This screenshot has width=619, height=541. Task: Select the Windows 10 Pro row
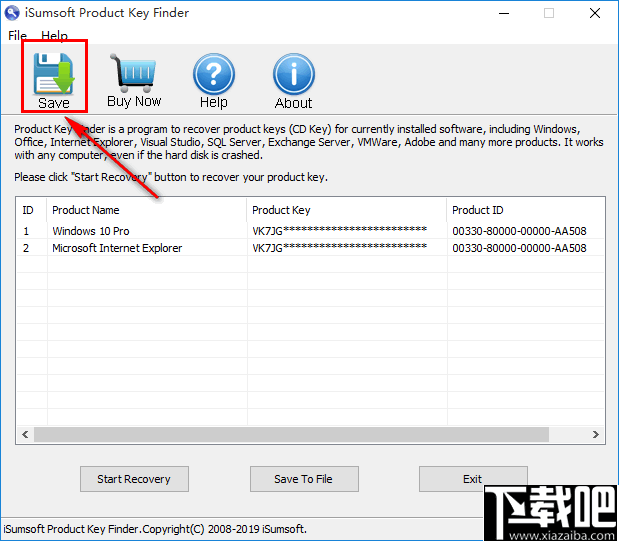(x=310, y=231)
